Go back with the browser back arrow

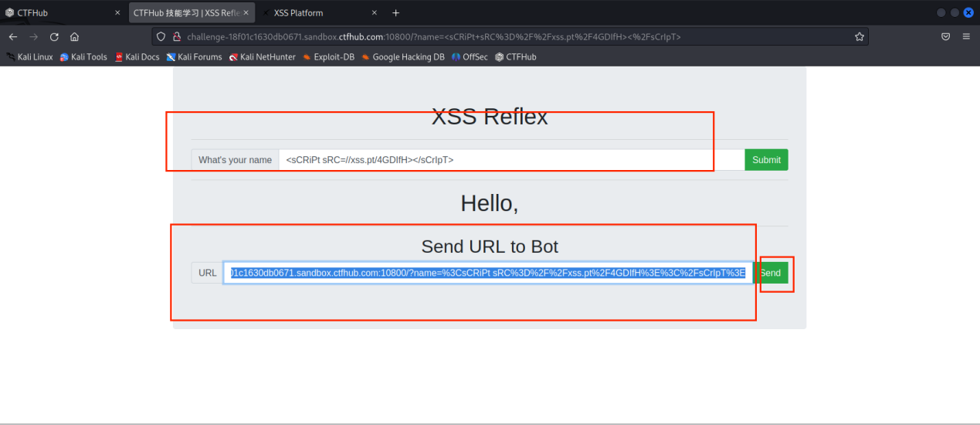coord(13,36)
